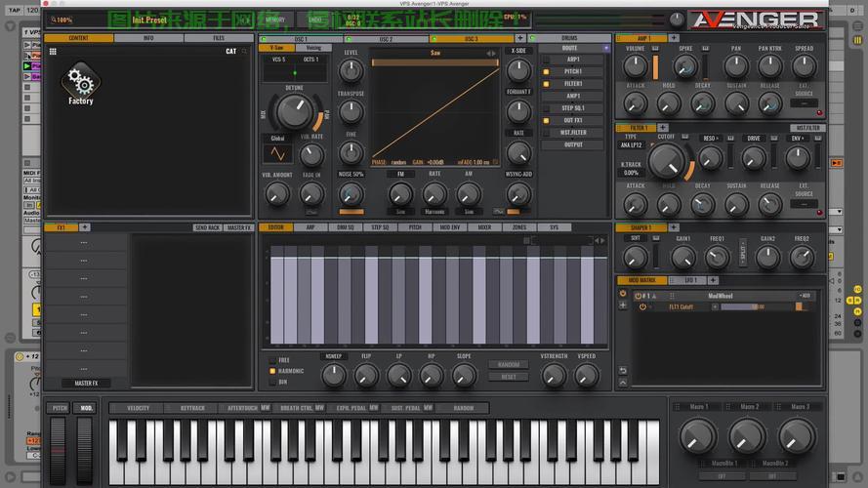
Task: Add a new FILTER module
Action: point(663,128)
